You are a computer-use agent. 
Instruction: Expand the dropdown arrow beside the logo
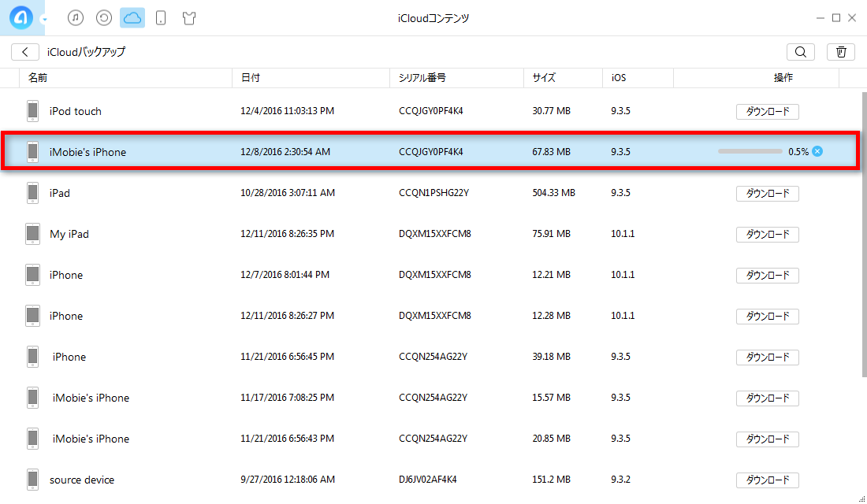pos(44,20)
